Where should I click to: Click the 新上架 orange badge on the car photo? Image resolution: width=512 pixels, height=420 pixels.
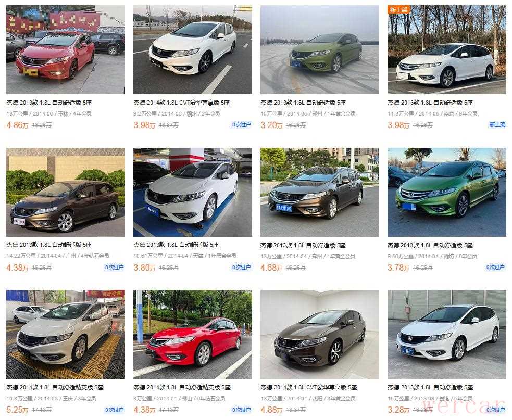tap(398, 9)
